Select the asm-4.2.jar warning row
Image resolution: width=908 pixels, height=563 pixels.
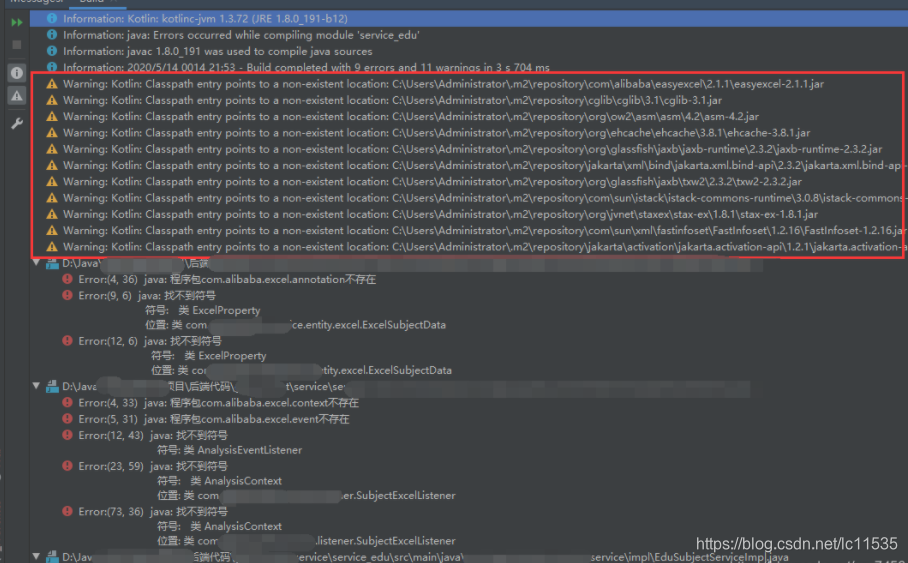pos(467,116)
